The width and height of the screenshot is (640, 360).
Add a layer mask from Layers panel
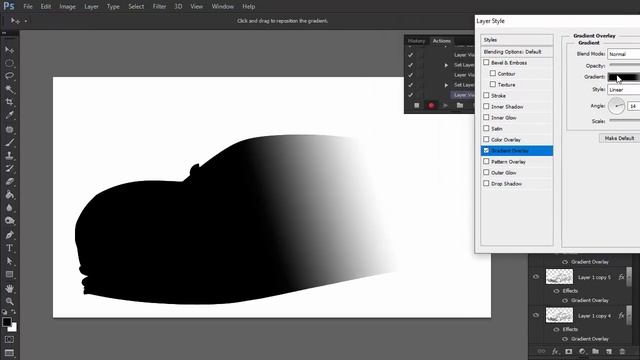(x=569, y=351)
